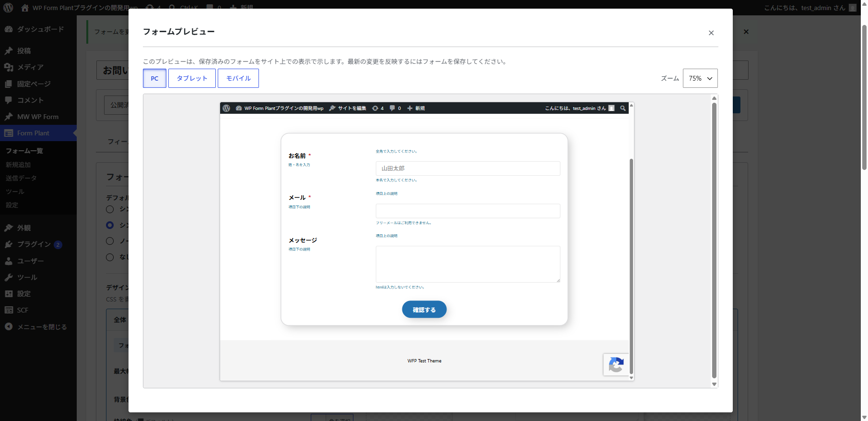Click pin icon next to 投稿

click(9, 51)
